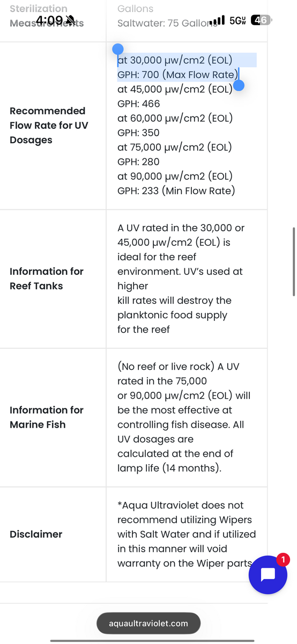
Task: Click the page scrollbar on the right
Action: 293,261
